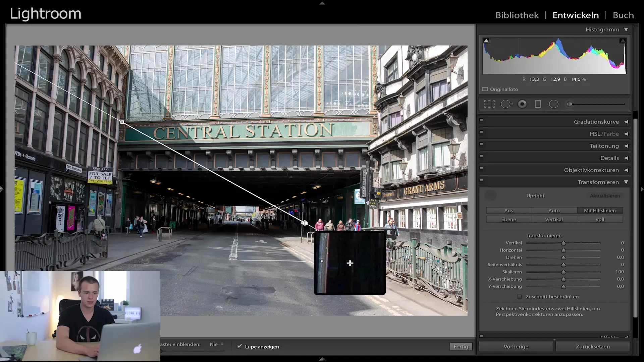Apply Upright Voll correction

[x=600, y=220]
